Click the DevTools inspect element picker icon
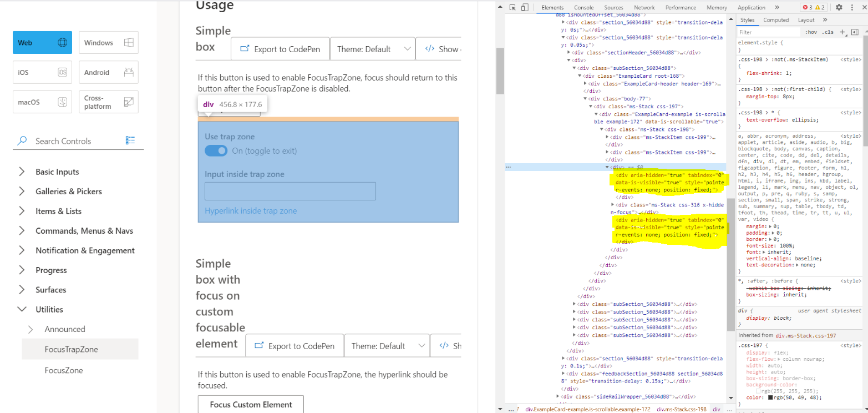This screenshot has height=413, width=868. point(513,7)
